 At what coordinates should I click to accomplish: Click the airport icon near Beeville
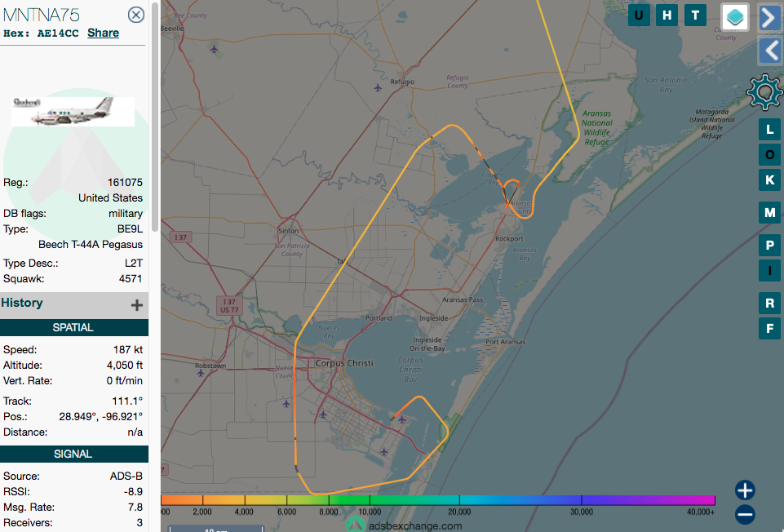pyautogui.click(x=214, y=49)
